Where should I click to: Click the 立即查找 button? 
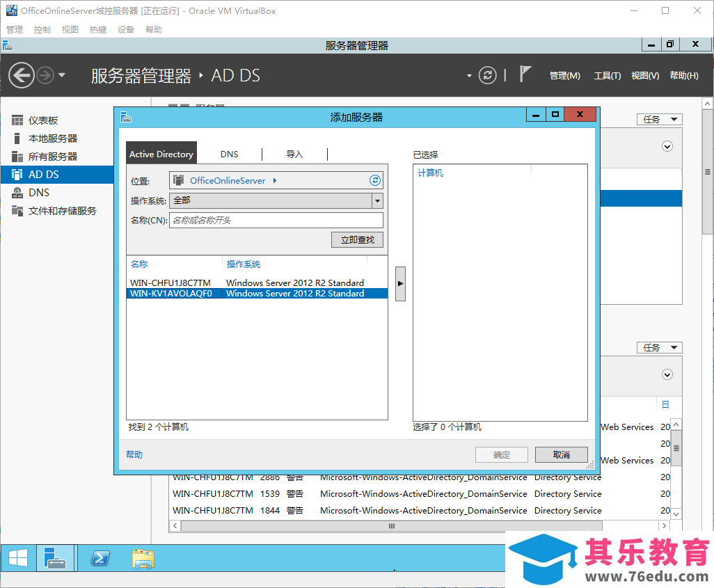point(357,239)
